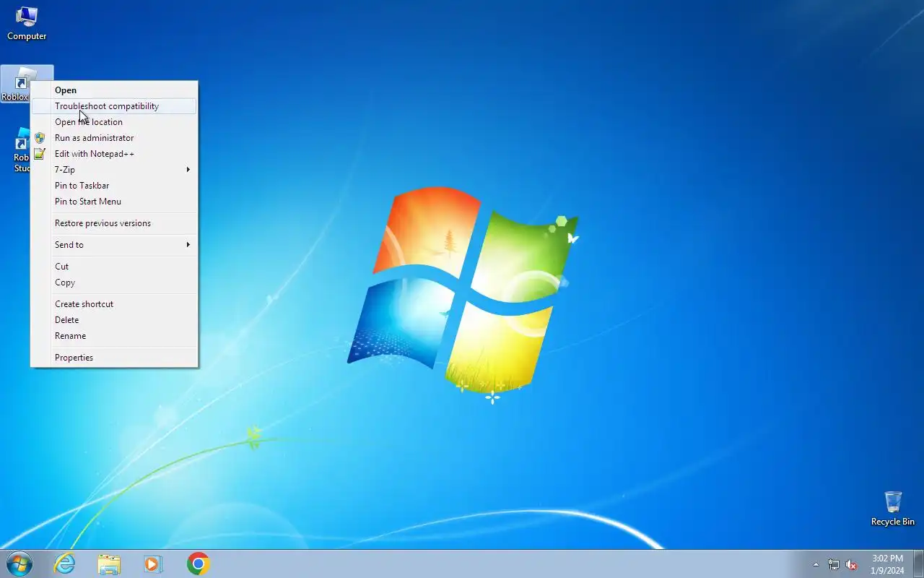
Task: Choose Cut from the context menu
Action: 114,267
